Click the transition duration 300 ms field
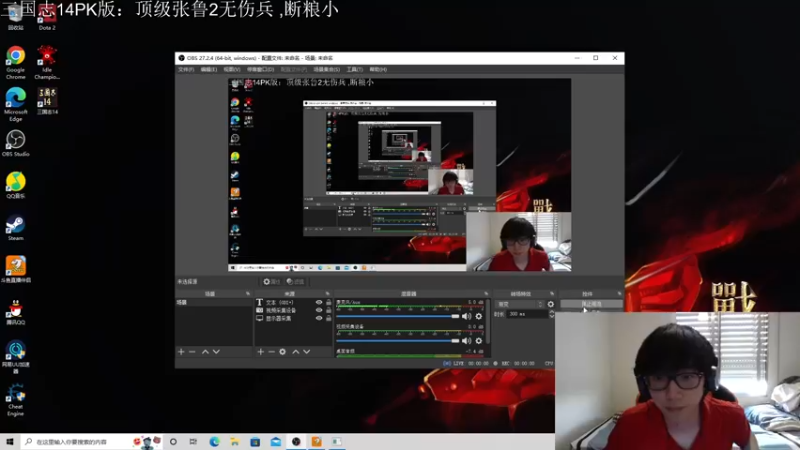The width and height of the screenshot is (800, 450). [x=527, y=314]
